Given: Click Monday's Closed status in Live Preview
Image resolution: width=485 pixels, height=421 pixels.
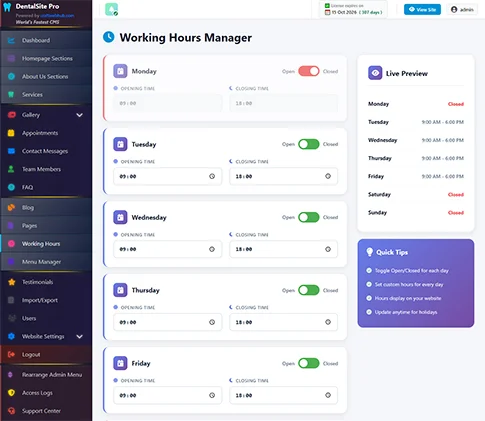Looking at the screenshot, I should 456,104.
